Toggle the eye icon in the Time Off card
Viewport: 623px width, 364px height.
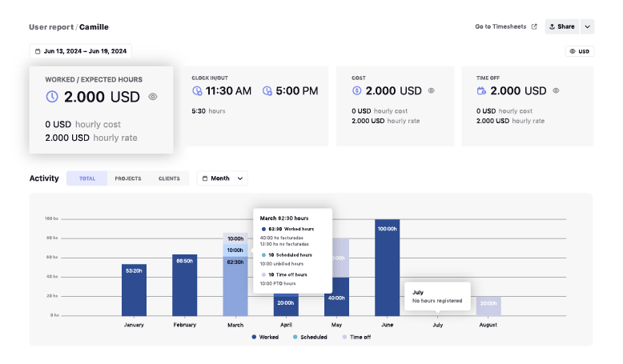point(556,91)
